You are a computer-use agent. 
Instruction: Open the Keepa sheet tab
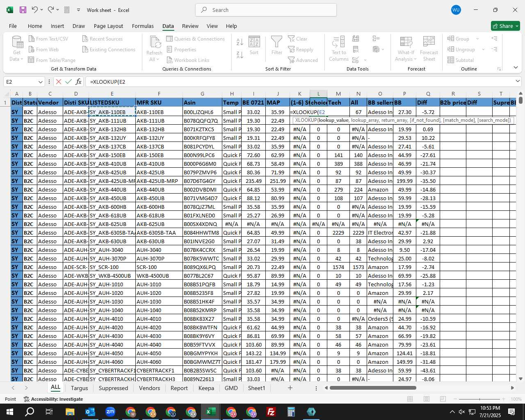pyautogui.click(x=206, y=388)
